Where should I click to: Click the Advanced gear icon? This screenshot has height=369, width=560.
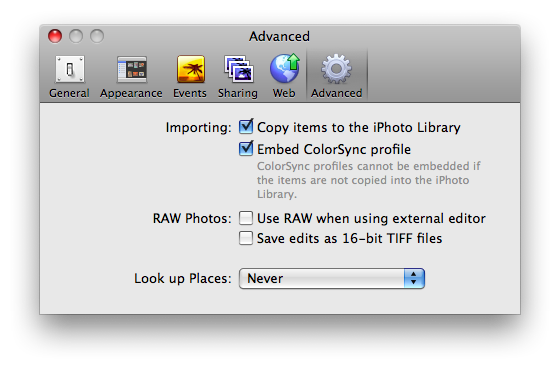pyautogui.click(x=336, y=69)
